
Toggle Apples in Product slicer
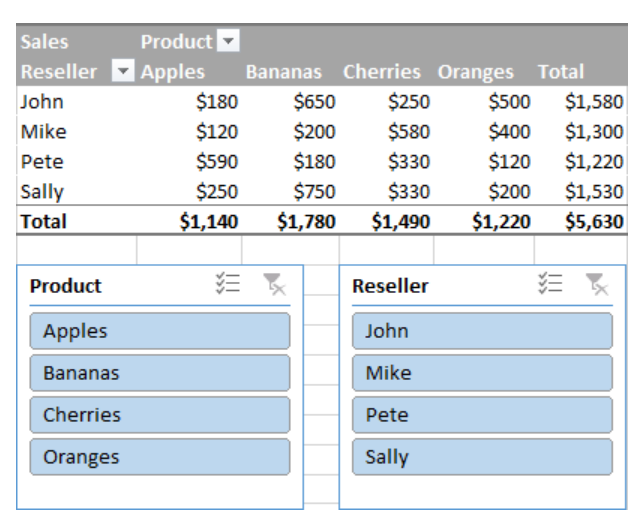click(160, 331)
